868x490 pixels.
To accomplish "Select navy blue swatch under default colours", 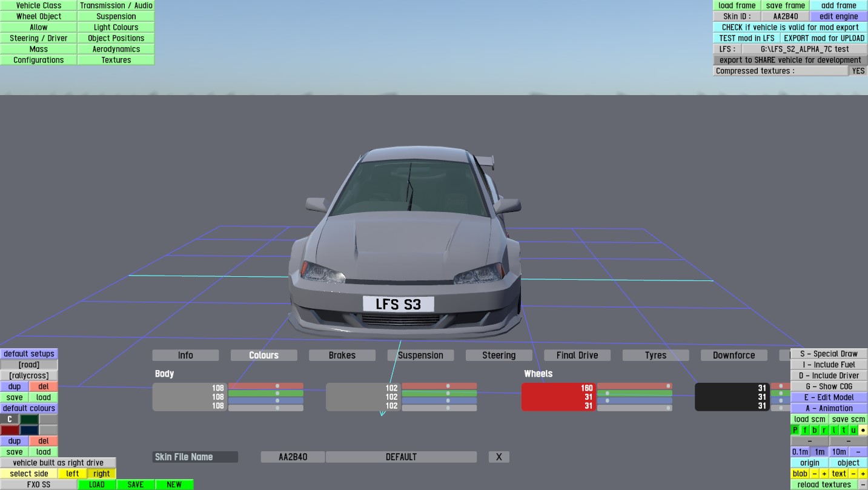I will pyautogui.click(x=30, y=430).
